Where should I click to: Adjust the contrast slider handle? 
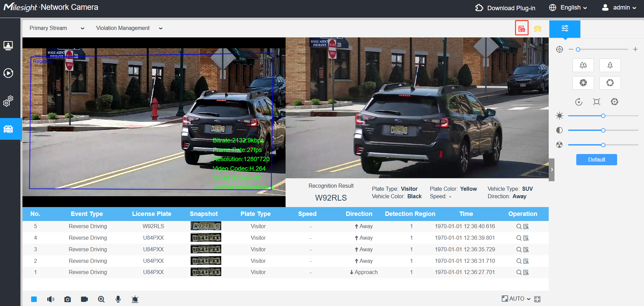[603, 131]
